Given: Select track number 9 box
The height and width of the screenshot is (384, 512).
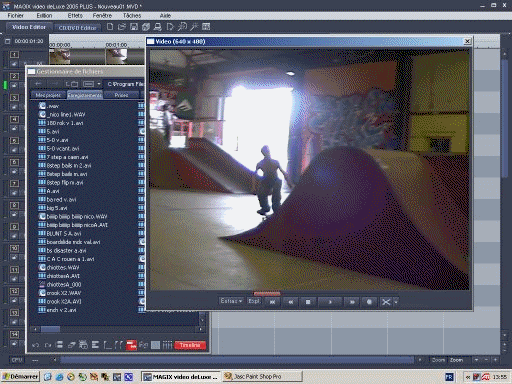Looking at the screenshot, I should 14,227.
